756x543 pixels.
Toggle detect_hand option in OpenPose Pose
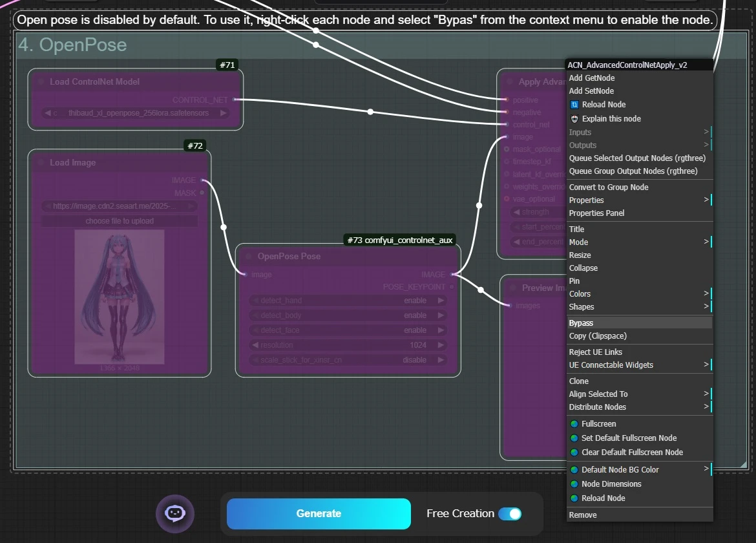click(348, 301)
